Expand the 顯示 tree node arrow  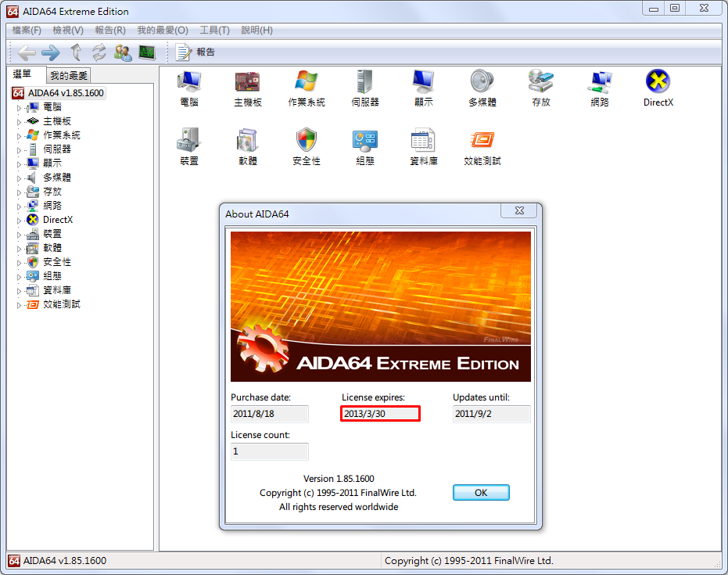point(19,164)
